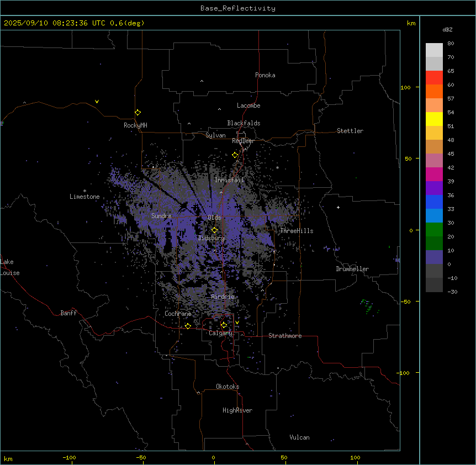
Task: Click the white 80 dBZ legend swatch
Action: (434, 50)
